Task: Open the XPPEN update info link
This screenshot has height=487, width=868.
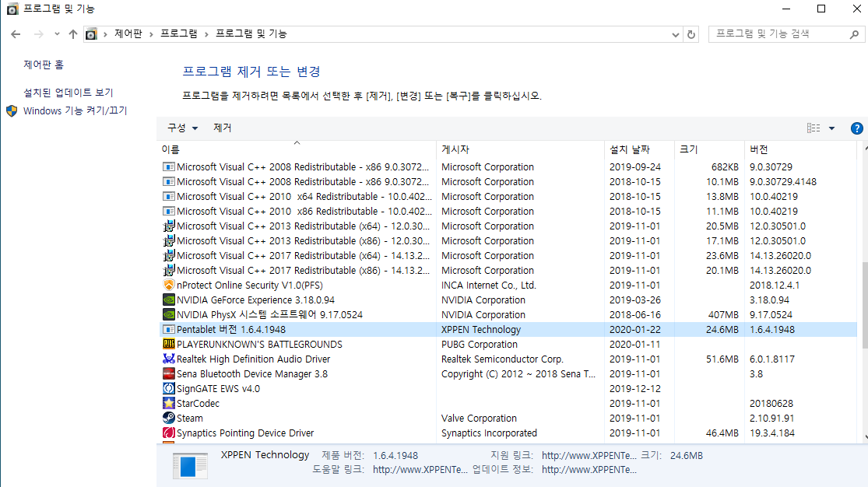Action: click(589, 469)
